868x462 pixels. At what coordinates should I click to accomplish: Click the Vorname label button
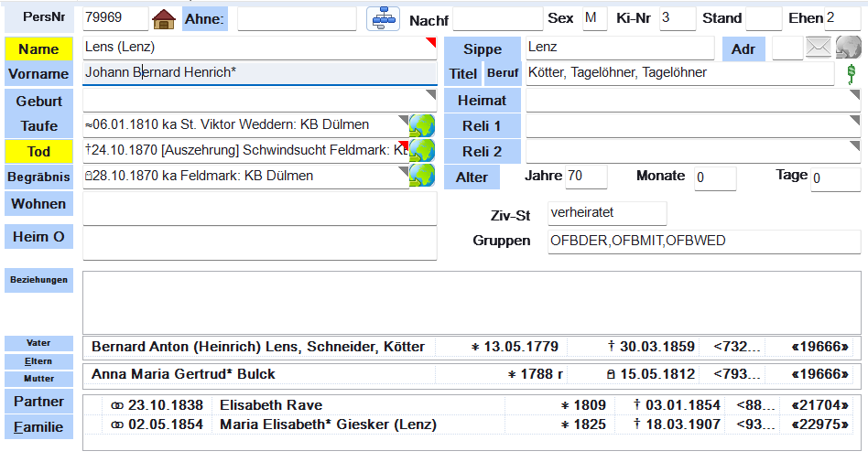tap(38, 73)
